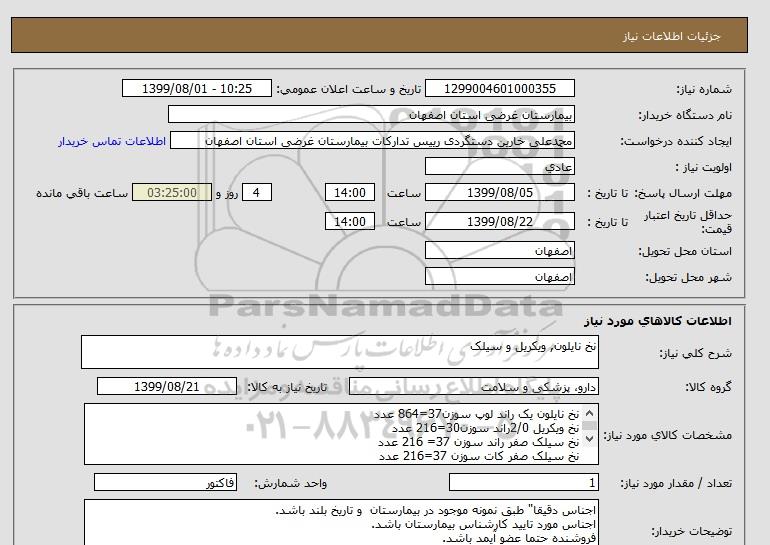Click the remaining time counter 03:25:00
This screenshot has height=545, width=770.
[x=172, y=192]
